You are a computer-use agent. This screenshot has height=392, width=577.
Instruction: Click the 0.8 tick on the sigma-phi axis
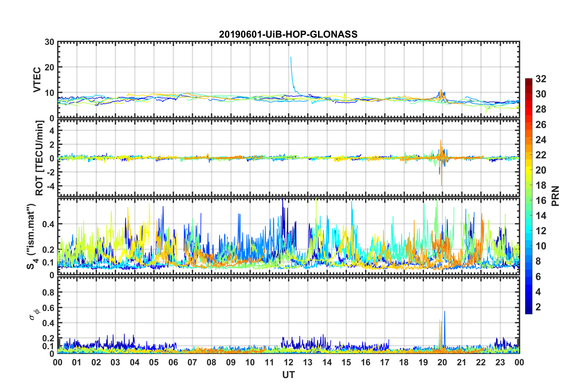tap(48, 292)
